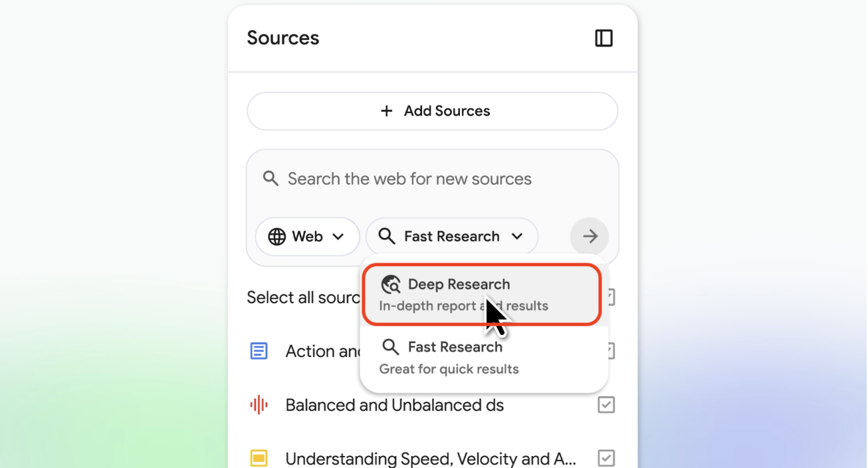Click the blue document icon for Action source

point(259,351)
